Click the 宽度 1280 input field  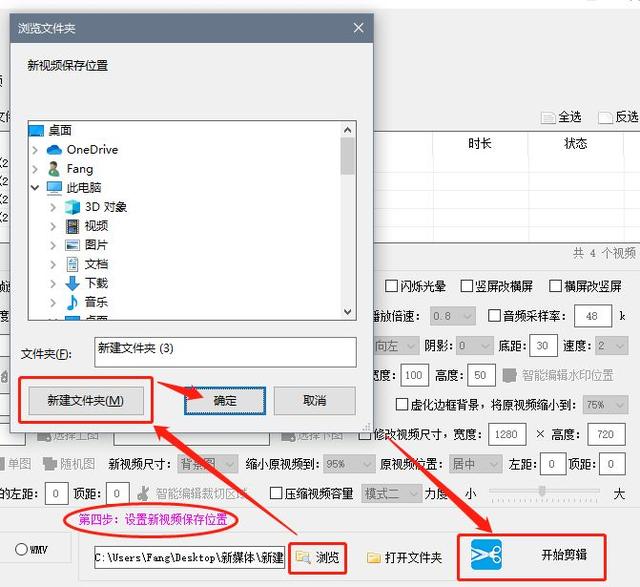point(507,434)
